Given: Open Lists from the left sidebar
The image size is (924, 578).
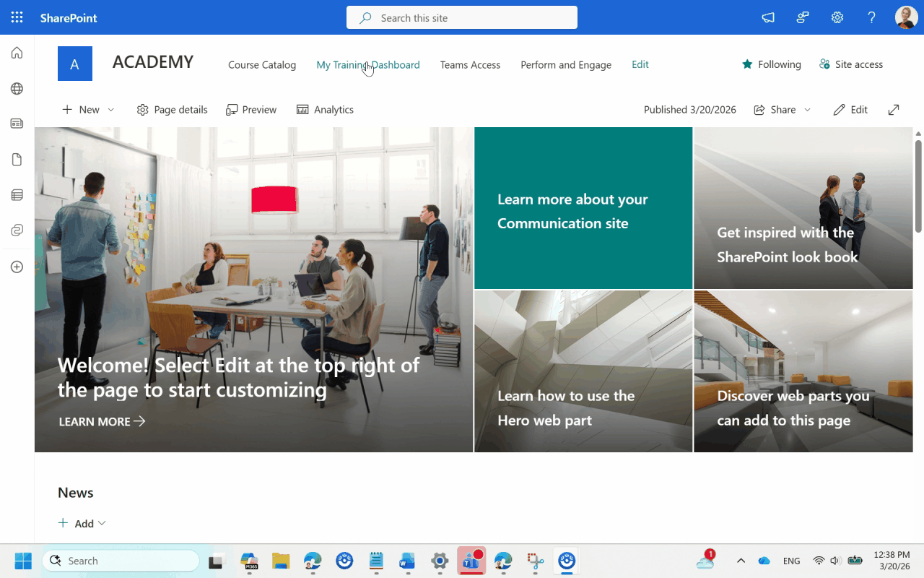Looking at the screenshot, I should point(17,194).
